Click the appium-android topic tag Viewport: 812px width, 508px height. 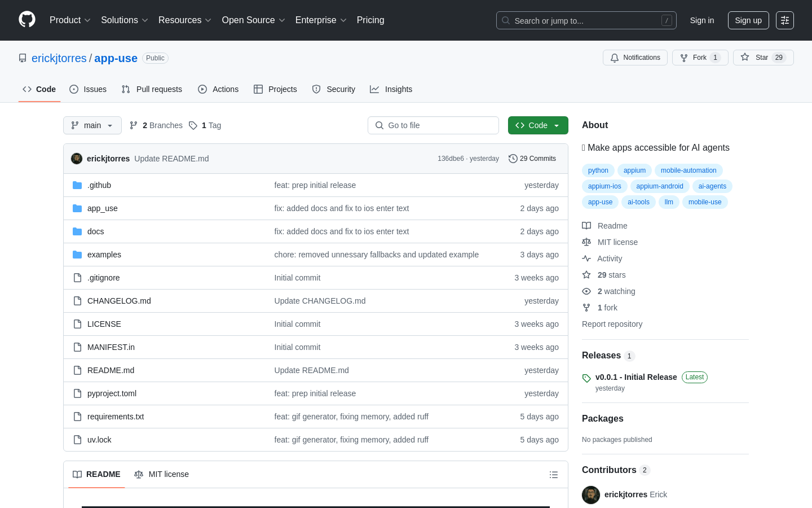point(660,186)
